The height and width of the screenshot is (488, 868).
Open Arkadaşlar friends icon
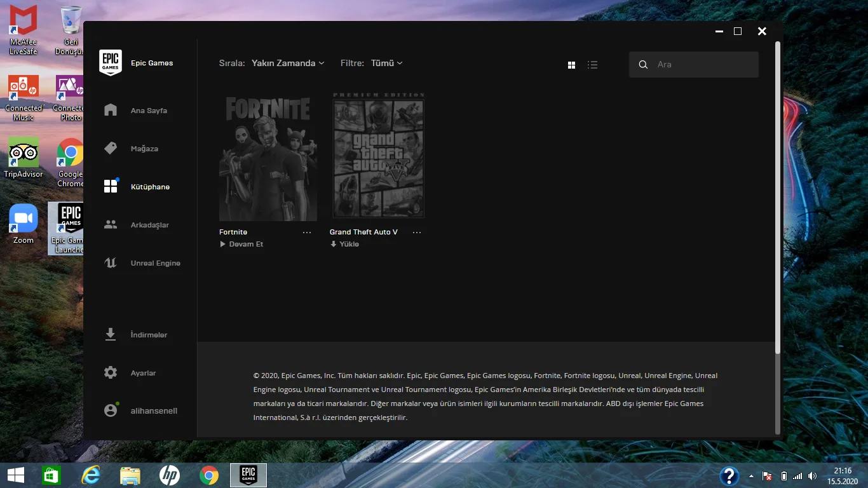pos(111,224)
